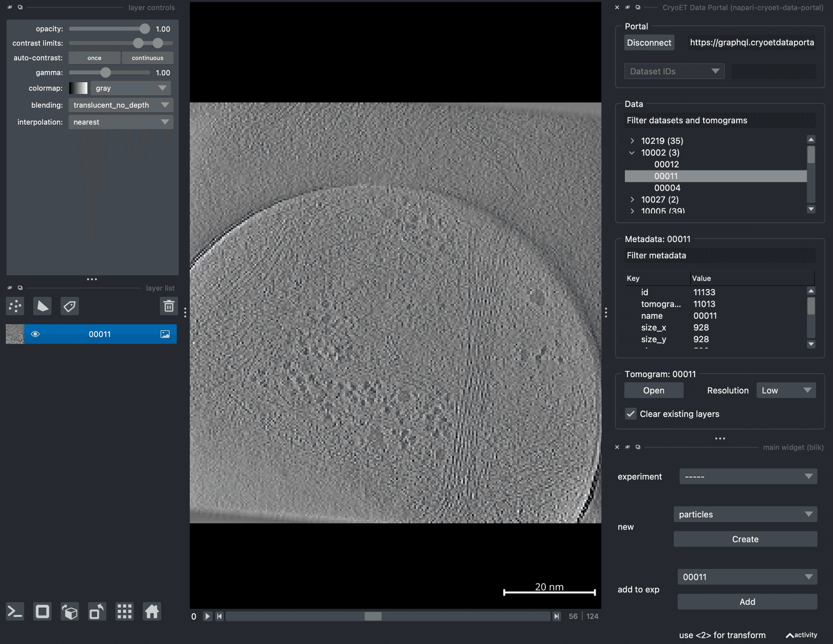Image resolution: width=833 pixels, height=644 pixels.
Task: Float the blik main widget
Action: [638, 447]
